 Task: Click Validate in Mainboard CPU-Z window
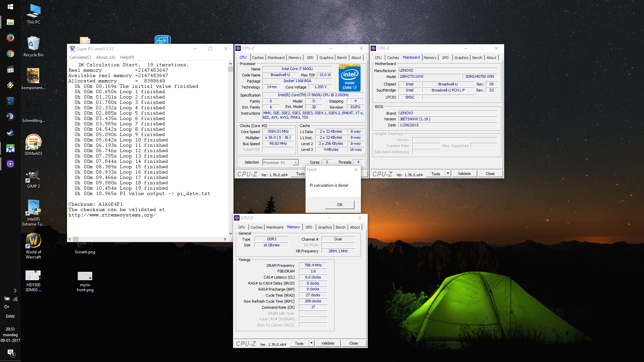coord(464,174)
